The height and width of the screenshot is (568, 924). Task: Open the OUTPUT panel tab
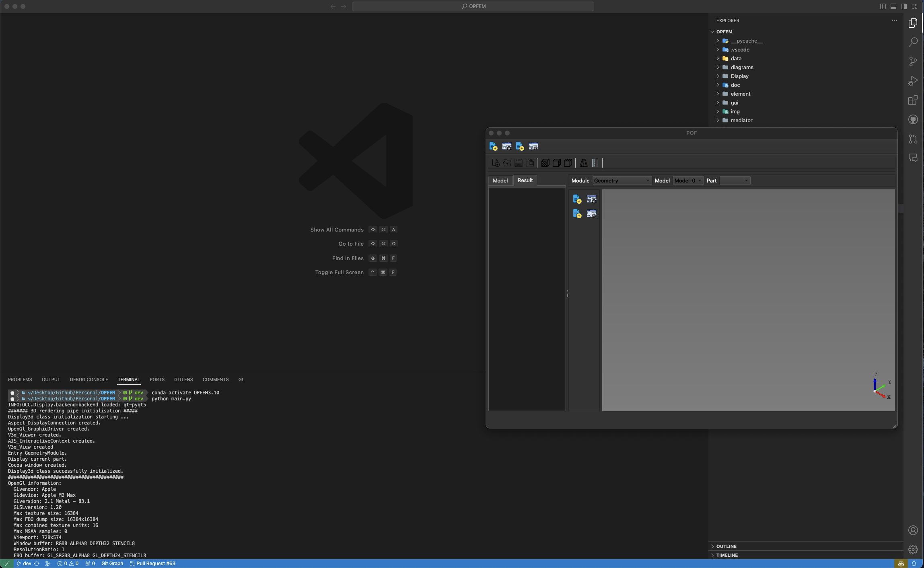(51, 379)
